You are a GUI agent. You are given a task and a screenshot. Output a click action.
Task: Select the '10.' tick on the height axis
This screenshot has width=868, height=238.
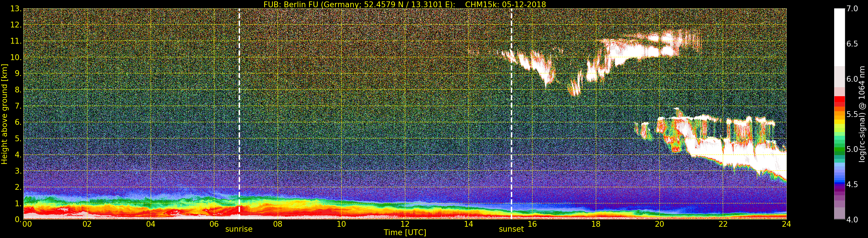click(x=16, y=57)
